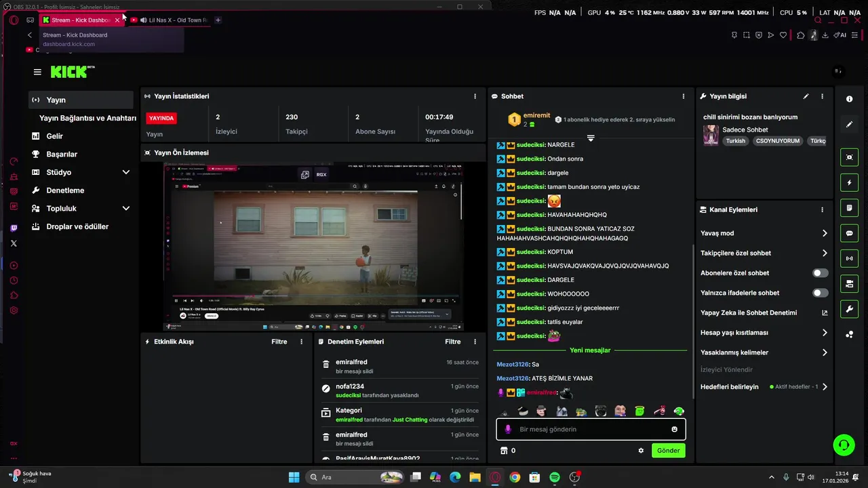Open Yavaş mod options

pos(764,233)
